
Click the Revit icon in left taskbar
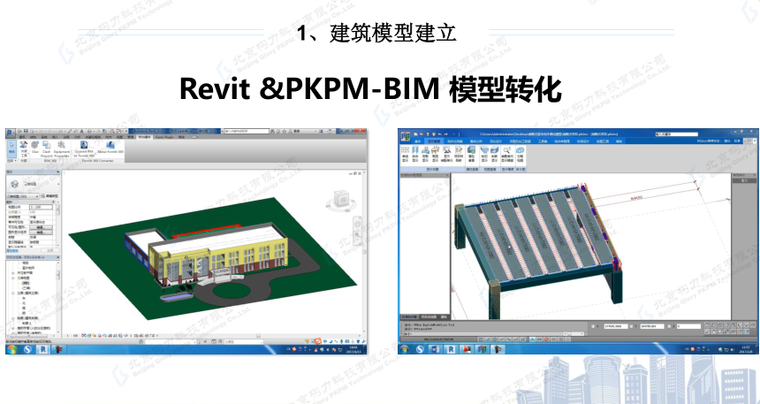click(x=44, y=349)
